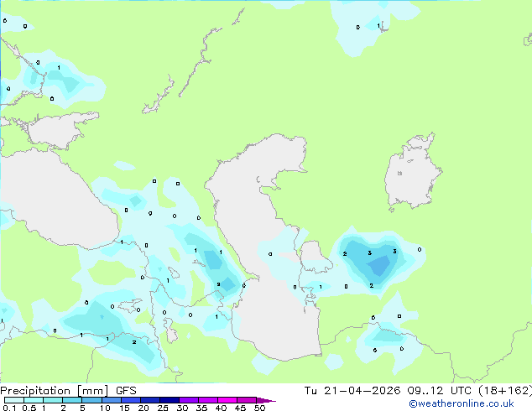Image resolution: width=532 pixels, height=411 pixels.
Task: Click legend value '0.5'
Action: pos(29,408)
